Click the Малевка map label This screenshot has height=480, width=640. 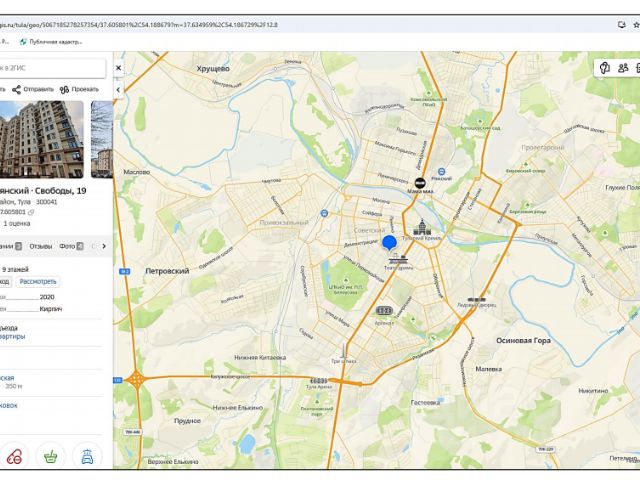(489, 369)
